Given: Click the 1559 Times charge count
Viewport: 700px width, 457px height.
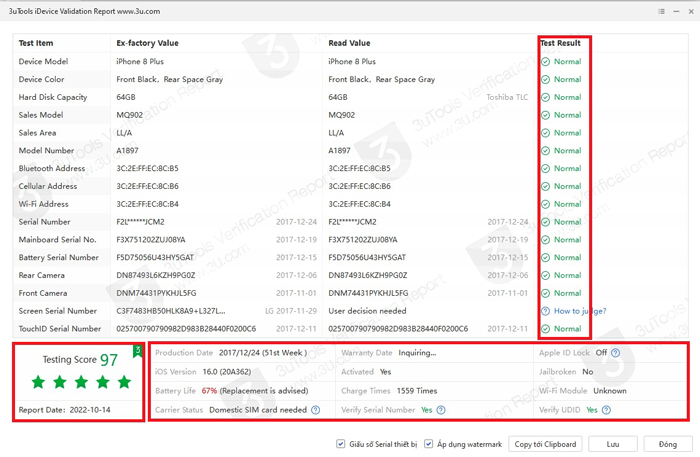Looking at the screenshot, I should pyautogui.click(x=417, y=391).
